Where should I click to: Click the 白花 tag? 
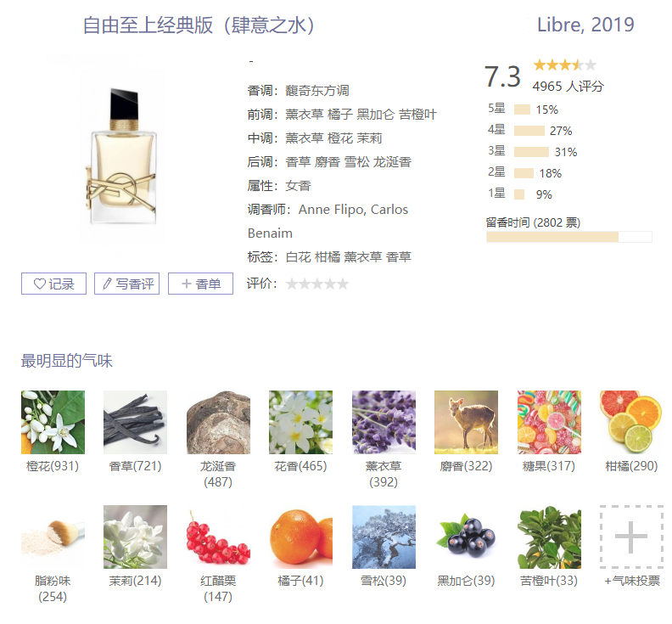(298, 257)
